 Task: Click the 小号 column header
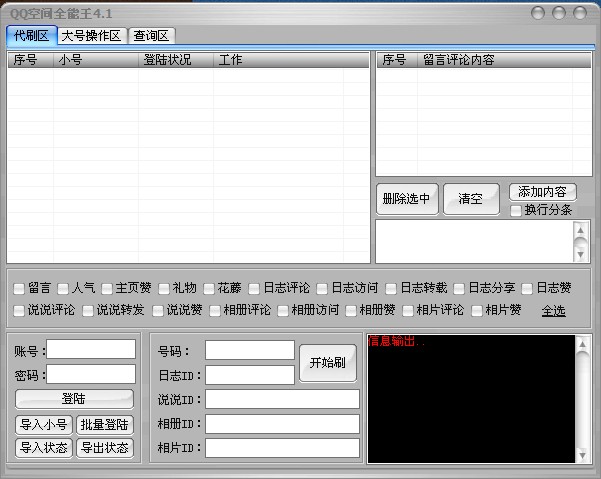click(96, 60)
